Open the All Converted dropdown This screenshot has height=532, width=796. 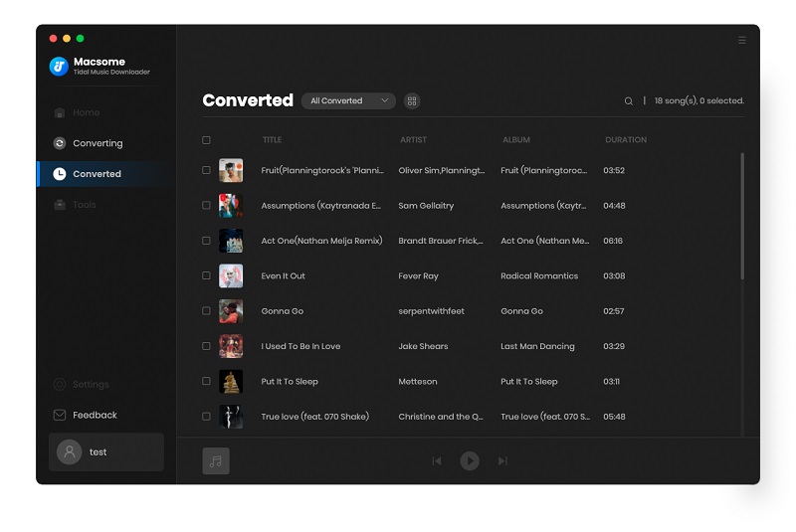click(x=348, y=100)
